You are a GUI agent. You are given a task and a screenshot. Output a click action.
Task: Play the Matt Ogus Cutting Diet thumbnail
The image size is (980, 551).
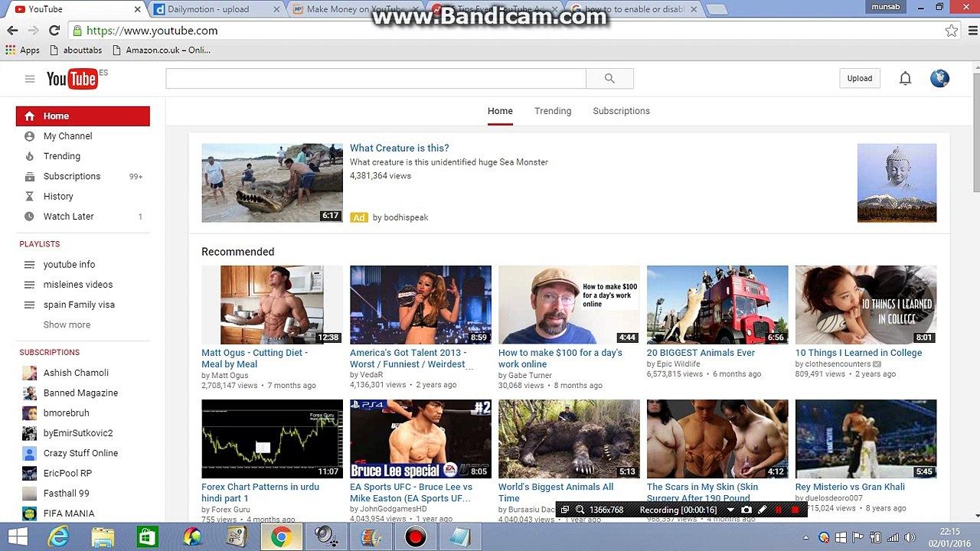point(272,305)
